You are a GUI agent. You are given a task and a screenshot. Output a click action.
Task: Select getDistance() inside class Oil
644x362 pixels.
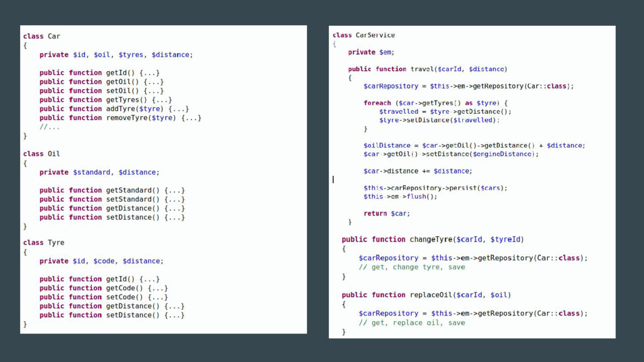pos(112,208)
